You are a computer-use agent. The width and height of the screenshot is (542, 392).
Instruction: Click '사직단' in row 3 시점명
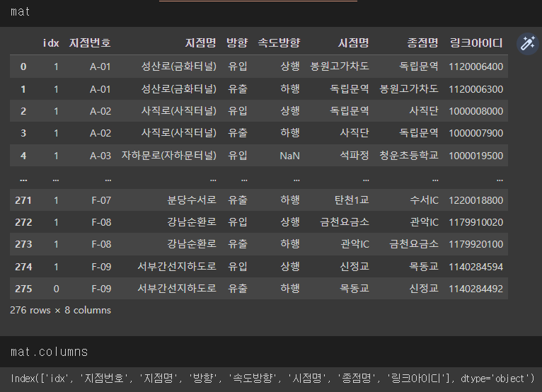(354, 133)
